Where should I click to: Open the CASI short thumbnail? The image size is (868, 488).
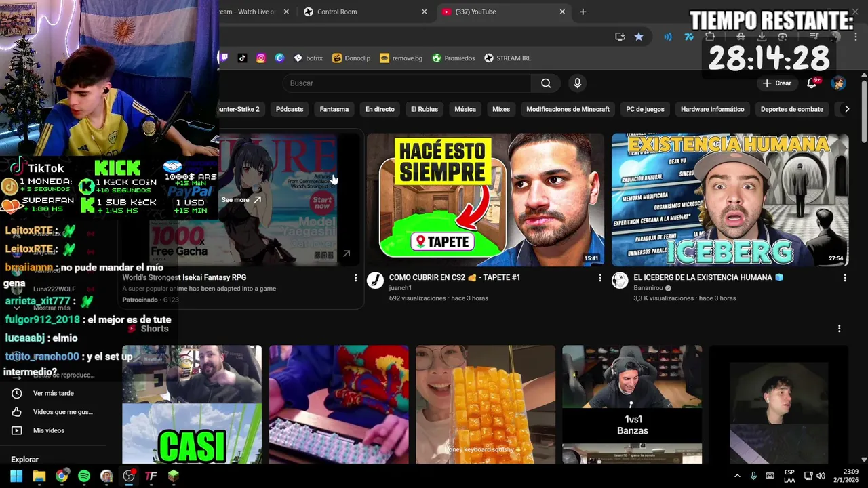(192, 405)
